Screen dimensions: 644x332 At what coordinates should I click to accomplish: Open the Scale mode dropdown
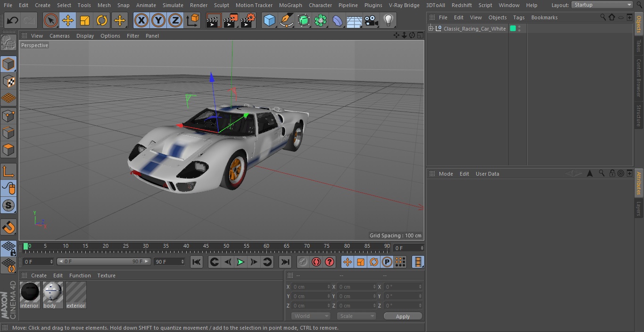click(x=356, y=316)
